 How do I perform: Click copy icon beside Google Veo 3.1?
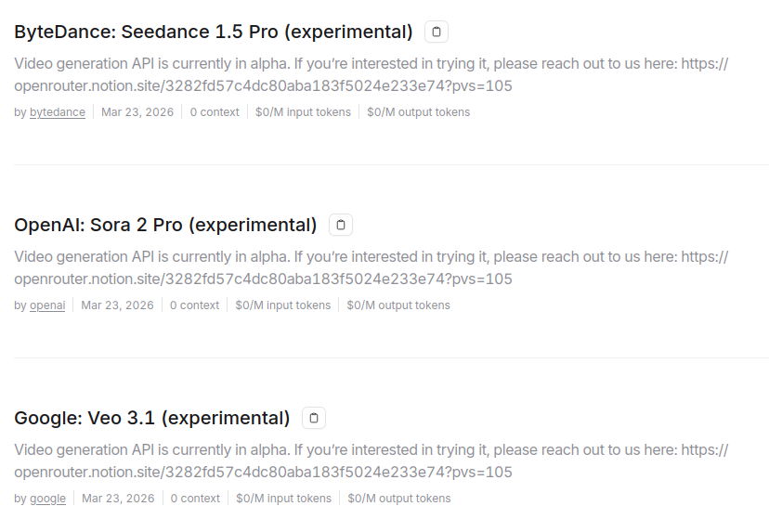click(314, 419)
